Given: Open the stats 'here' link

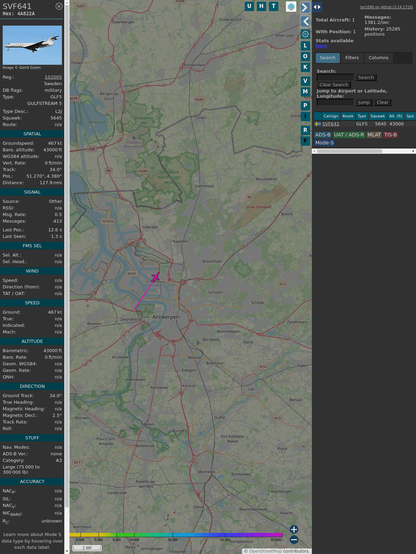Looking at the screenshot, I should click(x=321, y=46).
